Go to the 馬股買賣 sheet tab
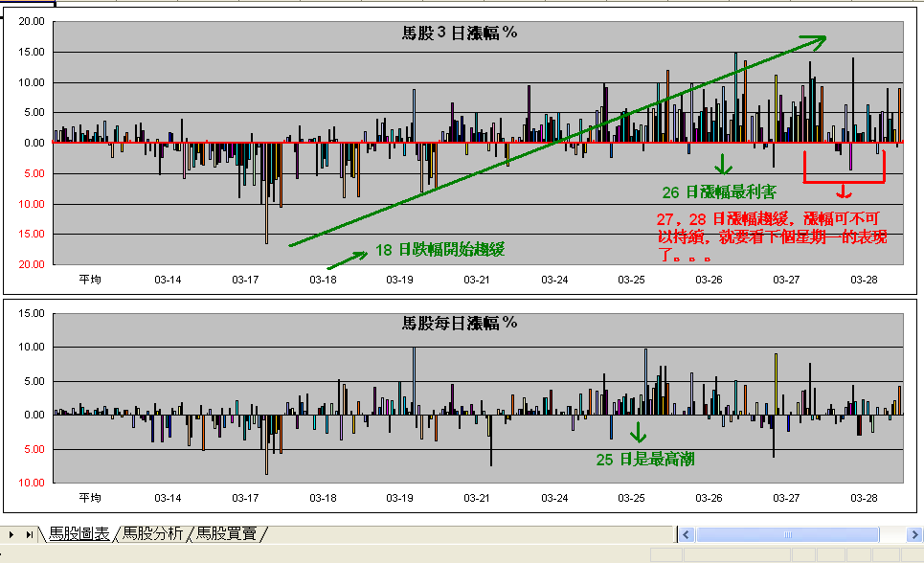 point(228,534)
